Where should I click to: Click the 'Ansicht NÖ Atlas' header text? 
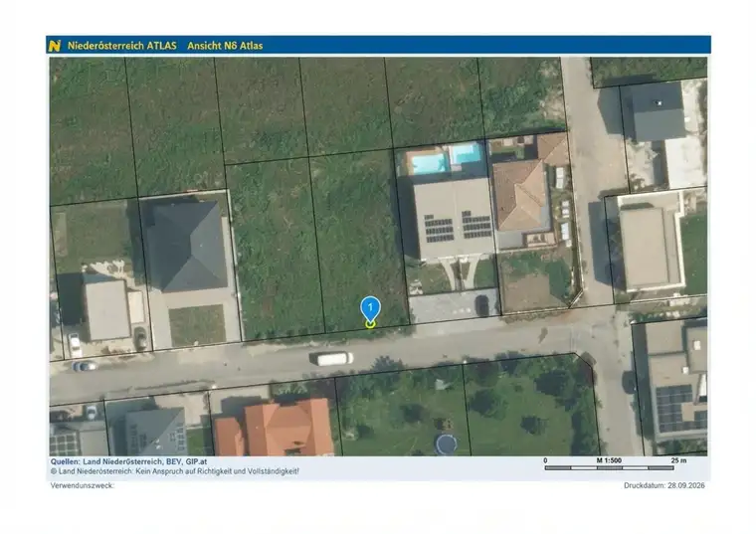225,46
